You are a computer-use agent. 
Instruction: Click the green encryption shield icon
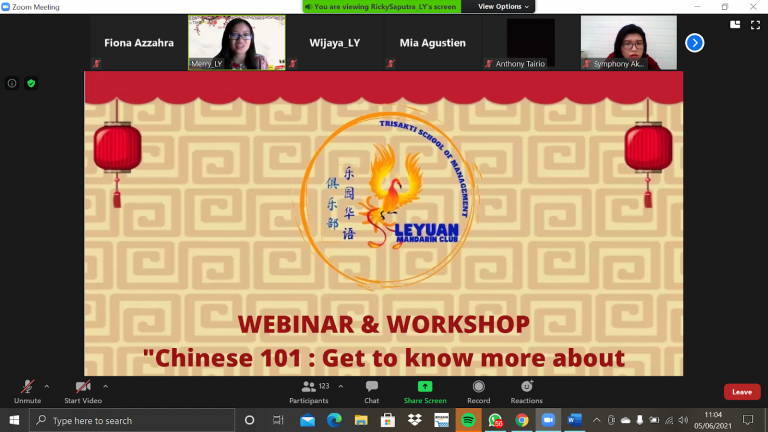pos(31,83)
